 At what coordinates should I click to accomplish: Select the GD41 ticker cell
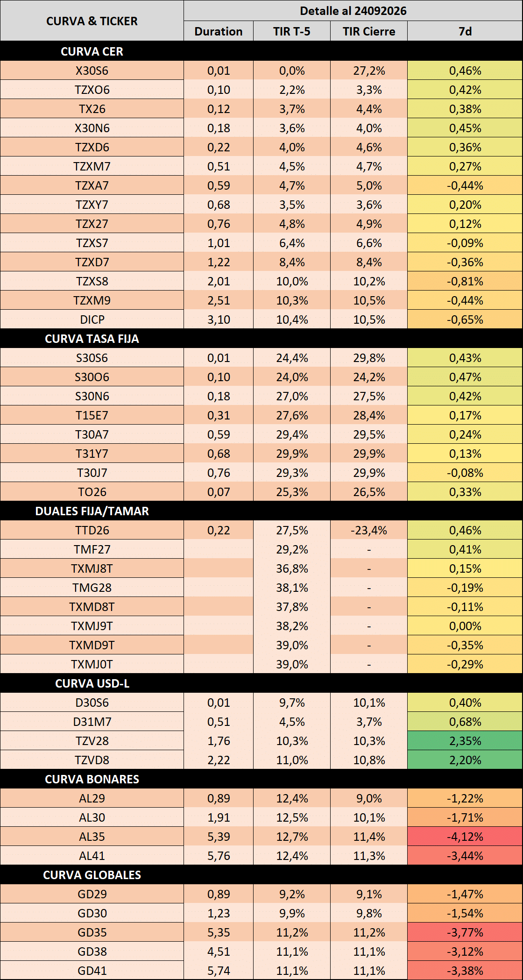point(92,971)
